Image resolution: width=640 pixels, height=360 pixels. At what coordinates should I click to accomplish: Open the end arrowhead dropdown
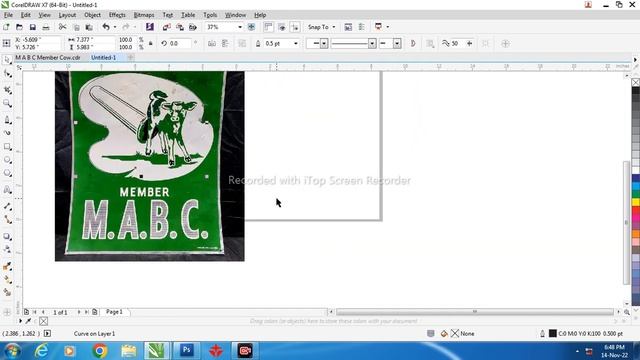click(x=397, y=43)
